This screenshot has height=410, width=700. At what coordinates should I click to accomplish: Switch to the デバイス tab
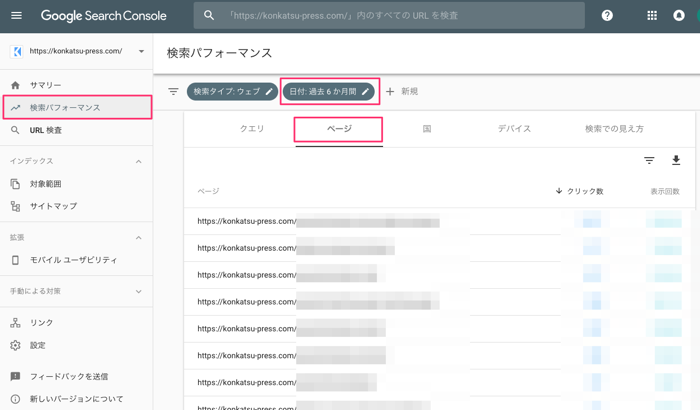tap(514, 129)
